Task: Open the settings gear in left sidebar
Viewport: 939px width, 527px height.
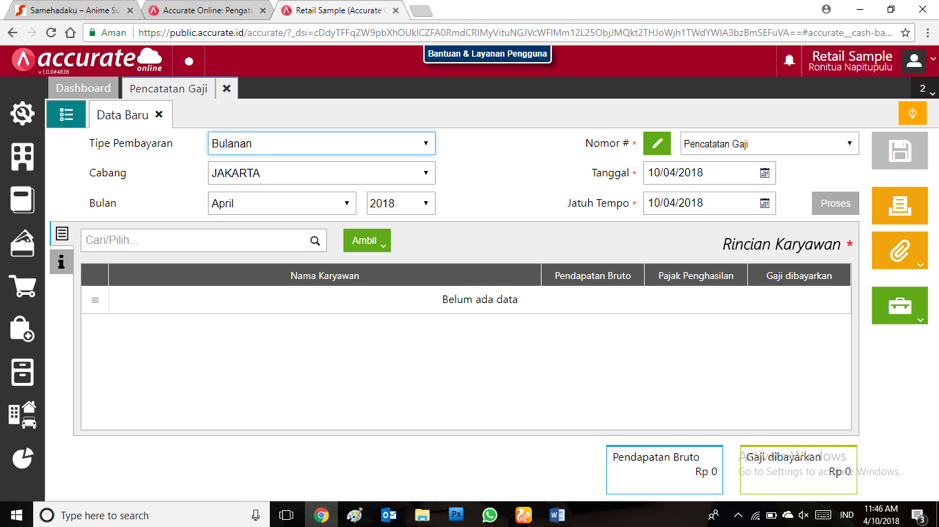Action: point(22,113)
